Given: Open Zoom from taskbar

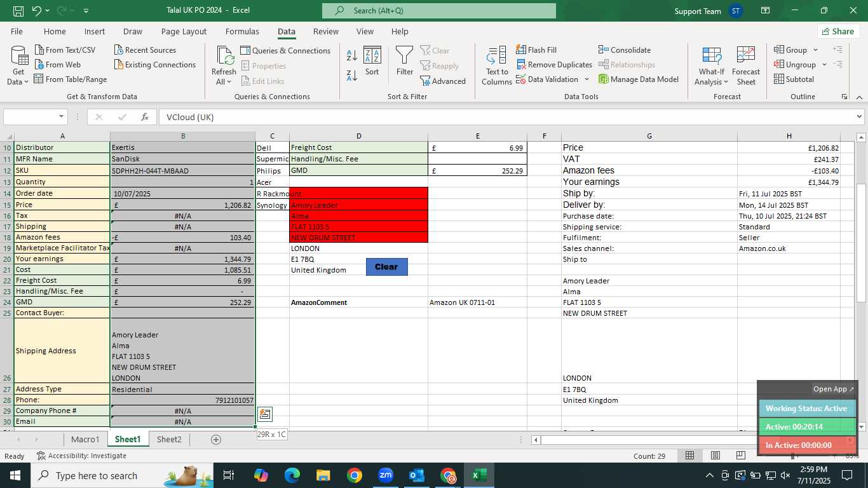Looking at the screenshot, I should (386, 475).
